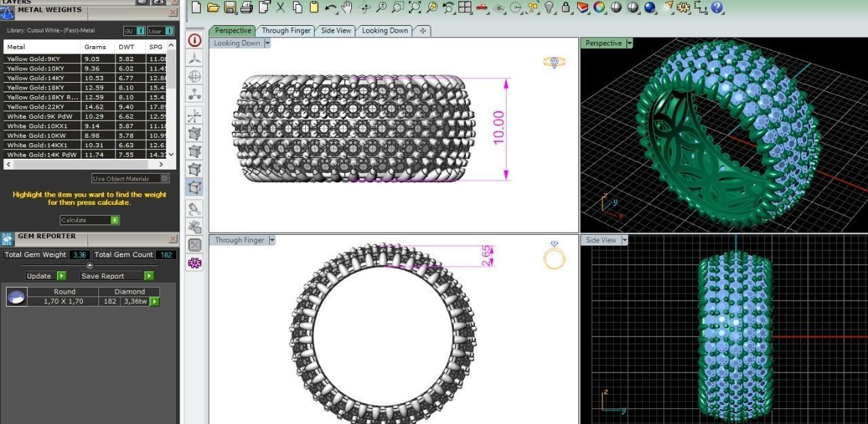
Task: Select the Yellow Gold:22KY row
Action: click(x=85, y=107)
